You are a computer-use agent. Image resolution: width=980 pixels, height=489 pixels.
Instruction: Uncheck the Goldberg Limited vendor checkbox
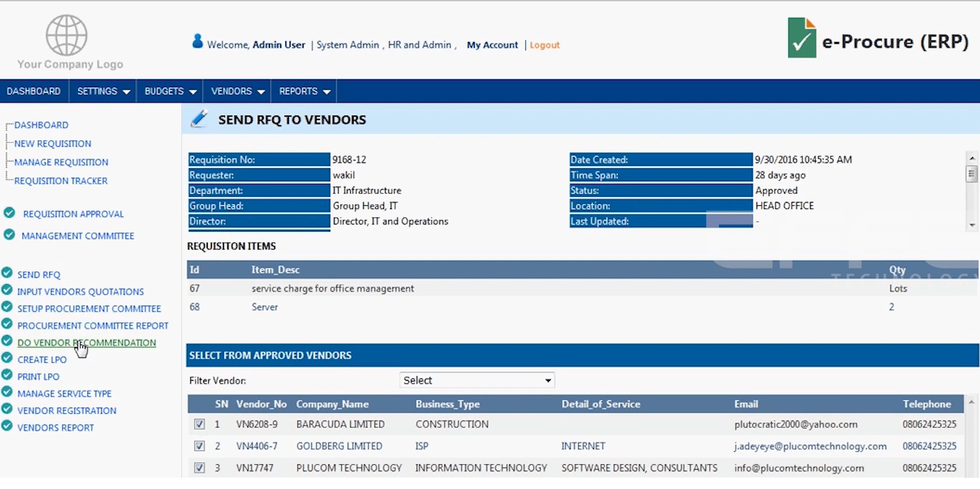coord(199,446)
